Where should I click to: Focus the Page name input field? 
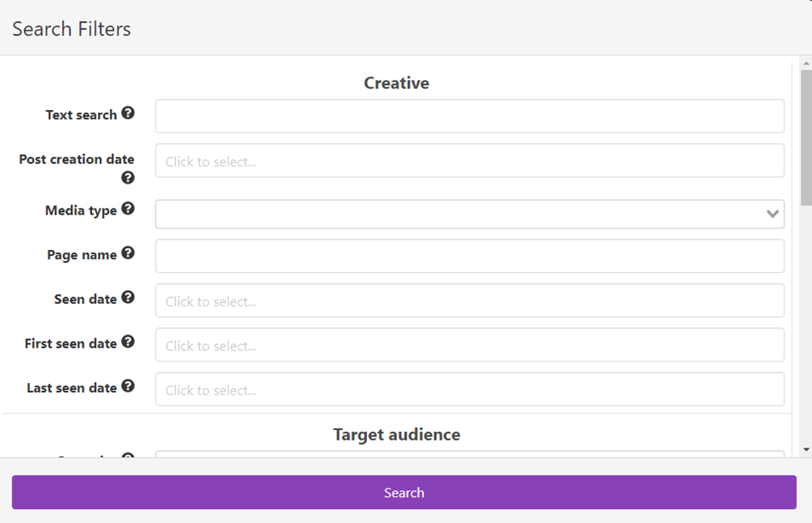coord(470,256)
